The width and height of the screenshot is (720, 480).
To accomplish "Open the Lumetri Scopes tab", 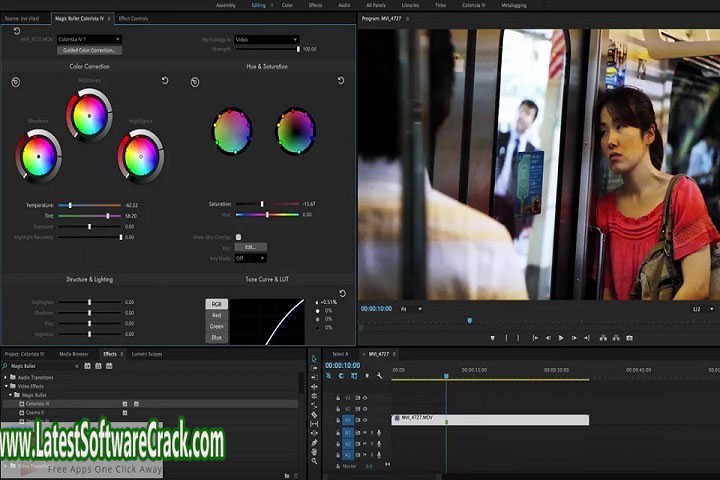I will pos(147,354).
